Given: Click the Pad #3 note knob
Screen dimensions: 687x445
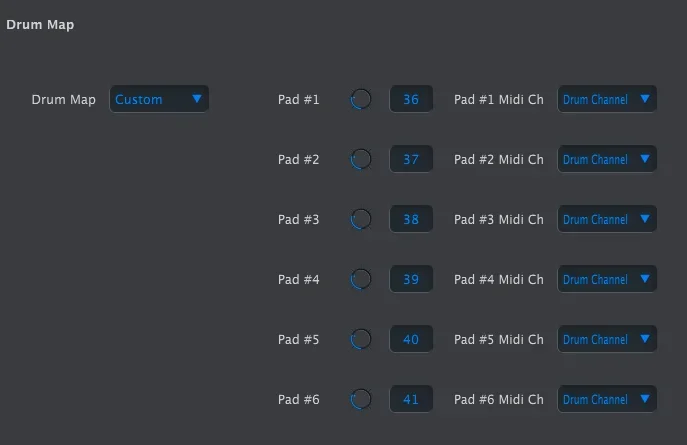Looking at the screenshot, I should pyautogui.click(x=361, y=219).
